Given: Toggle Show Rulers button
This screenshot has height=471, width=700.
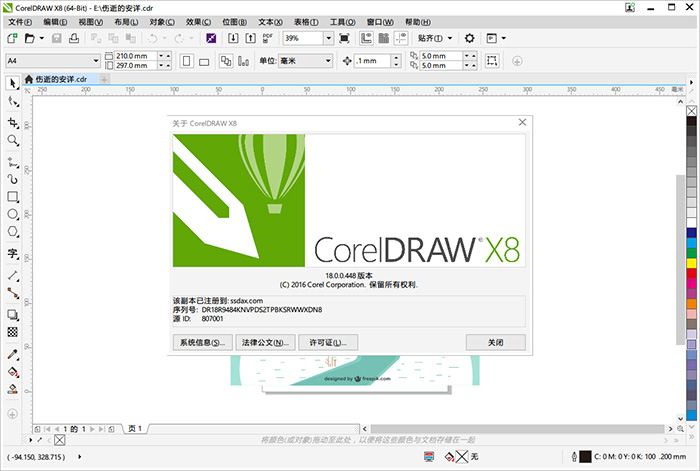Looking at the screenshot, I should [x=367, y=38].
